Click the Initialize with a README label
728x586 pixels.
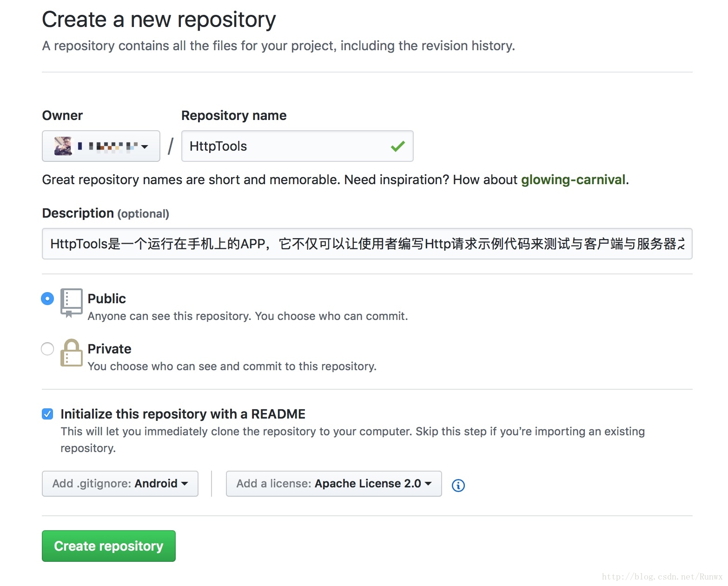pyautogui.click(x=183, y=414)
